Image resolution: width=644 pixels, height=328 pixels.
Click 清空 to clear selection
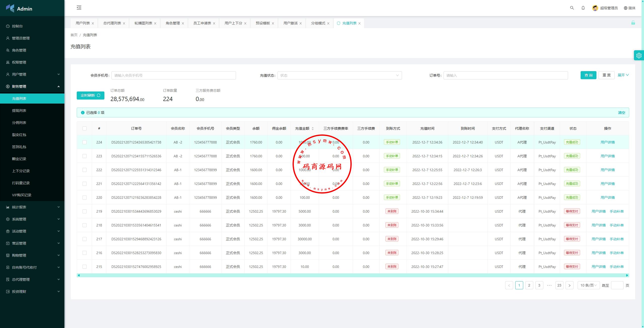[621, 113]
